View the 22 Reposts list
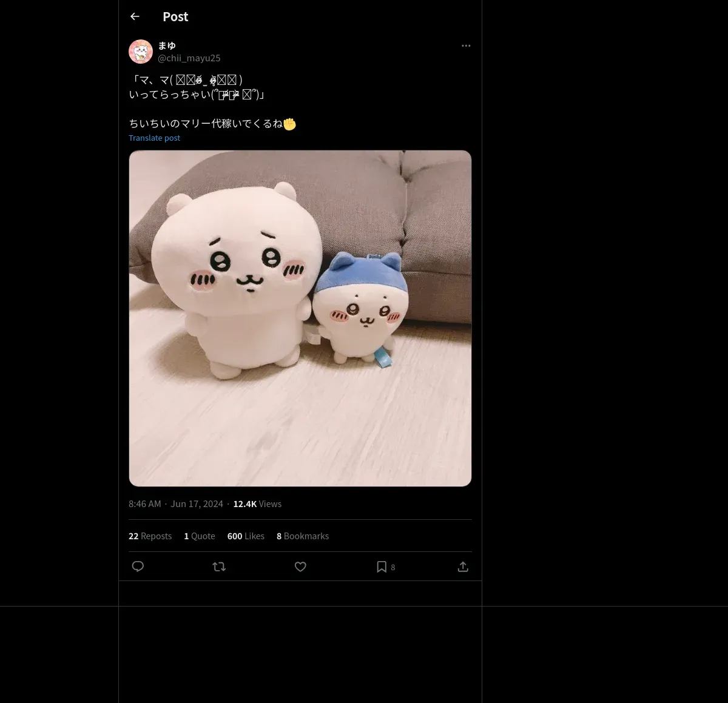728x703 pixels. coord(150,536)
